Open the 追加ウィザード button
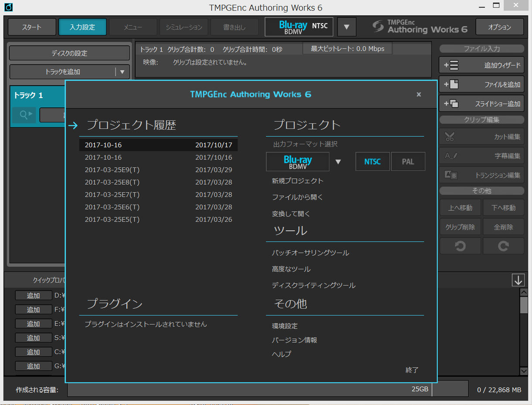The width and height of the screenshot is (532, 405). point(481,65)
